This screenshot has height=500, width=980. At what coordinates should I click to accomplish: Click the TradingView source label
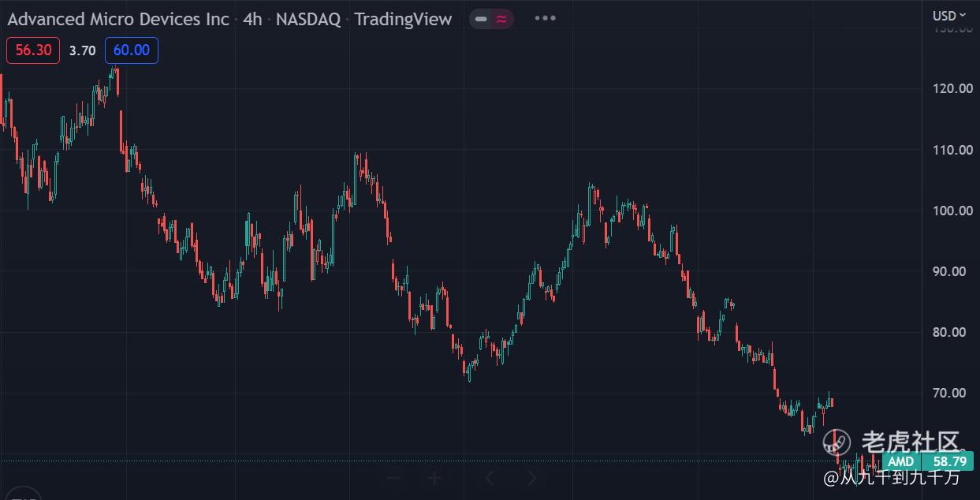[403, 19]
